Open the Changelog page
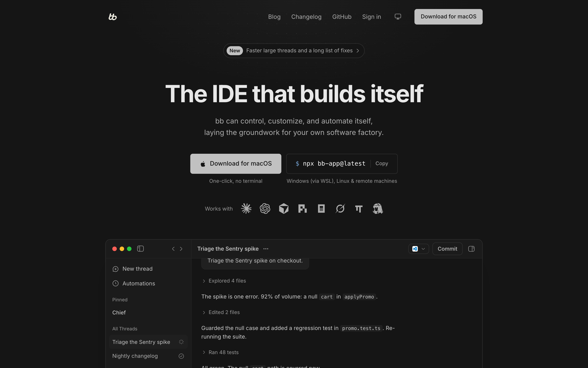The width and height of the screenshot is (588, 368). click(x=306, y=17)
